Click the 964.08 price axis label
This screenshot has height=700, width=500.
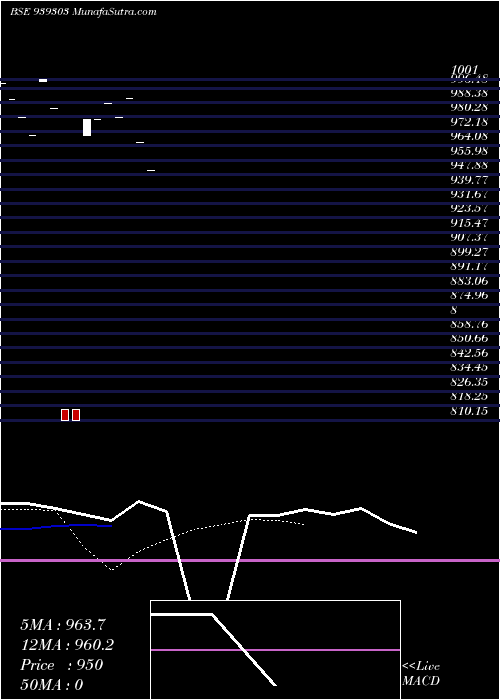click(x=469, y=136)
